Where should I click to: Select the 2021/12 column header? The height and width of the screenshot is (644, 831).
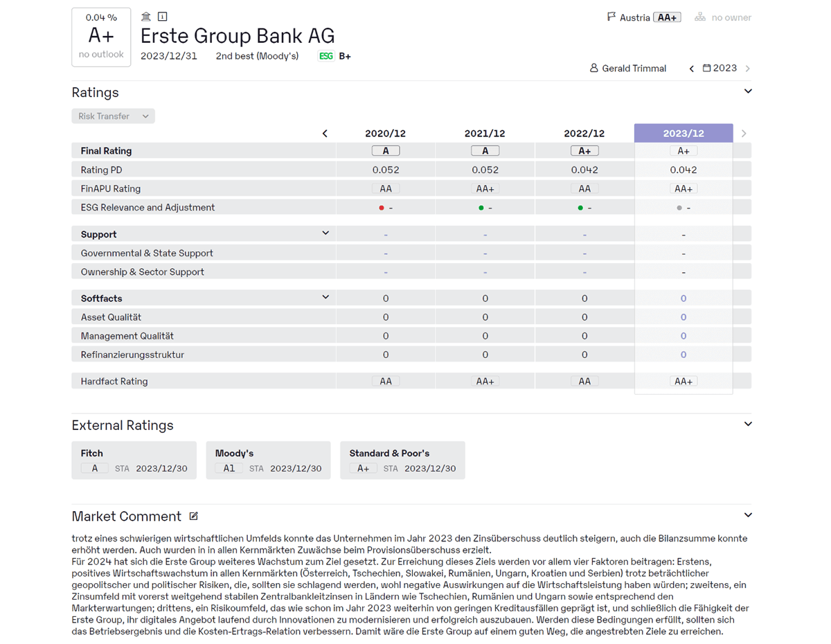485,134
